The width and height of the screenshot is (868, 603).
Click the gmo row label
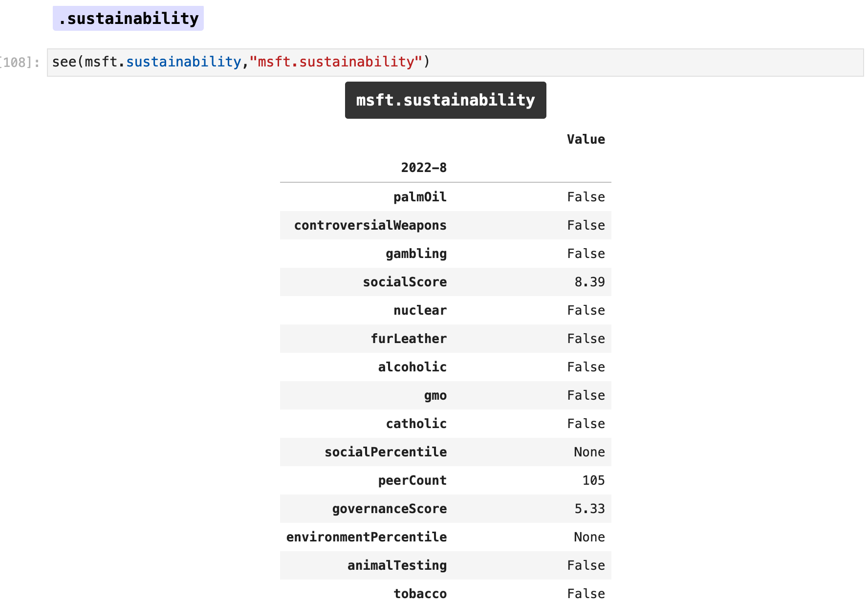[x=435, y=395]
